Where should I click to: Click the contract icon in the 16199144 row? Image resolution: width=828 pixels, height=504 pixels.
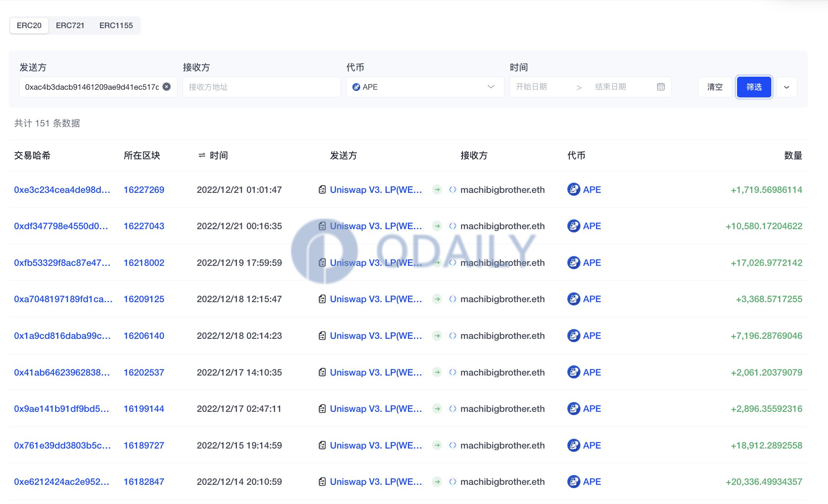322,409
